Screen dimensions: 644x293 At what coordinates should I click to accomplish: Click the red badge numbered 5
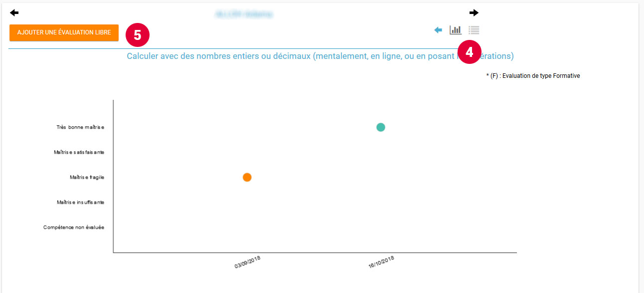137,34
